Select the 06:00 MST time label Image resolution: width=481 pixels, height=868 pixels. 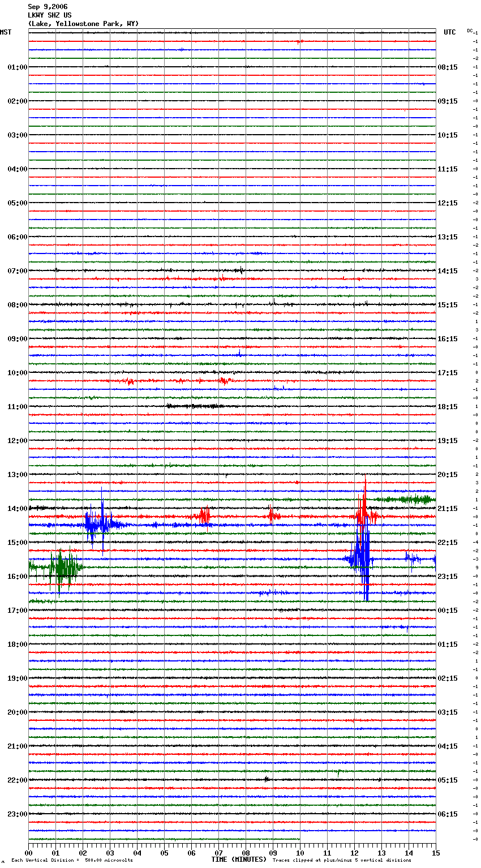click(17, 237)
